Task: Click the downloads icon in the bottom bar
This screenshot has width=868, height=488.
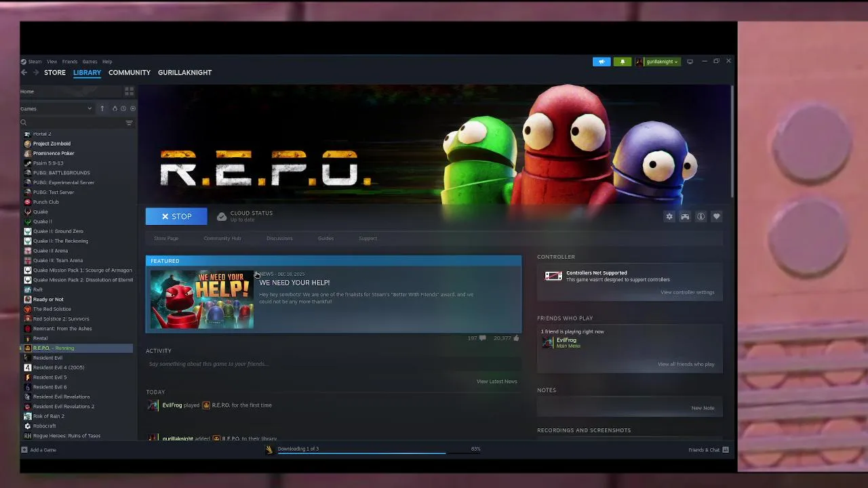Action: tap(269, 449)
